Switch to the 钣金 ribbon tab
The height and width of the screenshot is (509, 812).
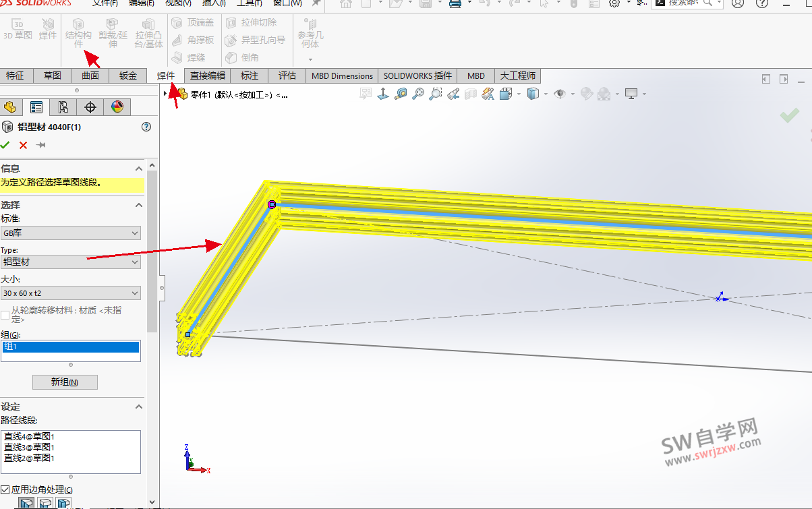(x=128, y=76)
